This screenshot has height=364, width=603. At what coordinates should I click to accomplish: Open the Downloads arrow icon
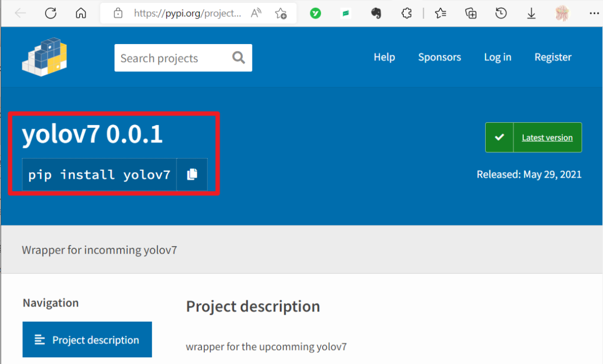(531, 13)
